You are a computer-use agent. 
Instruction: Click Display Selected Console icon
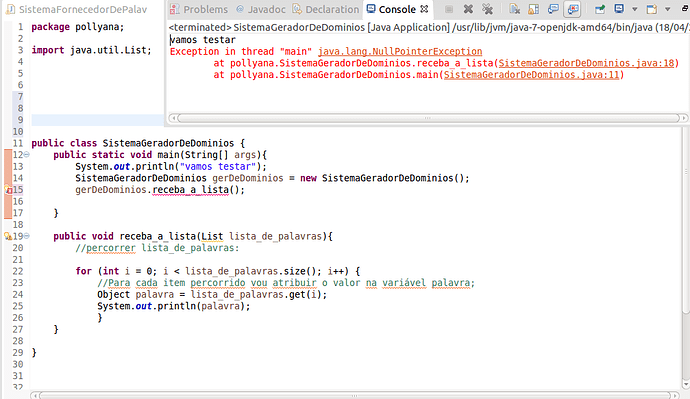pos(619,9)
